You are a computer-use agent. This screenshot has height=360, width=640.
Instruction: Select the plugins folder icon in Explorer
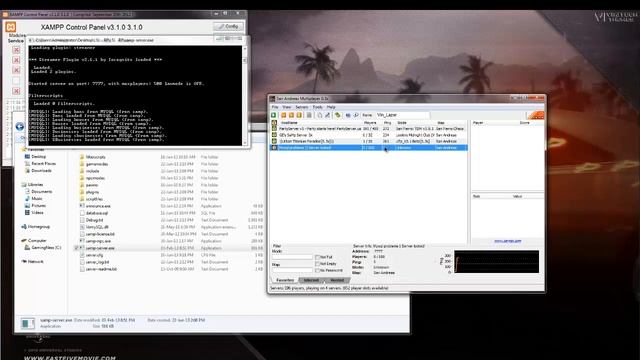coord(82,192)
